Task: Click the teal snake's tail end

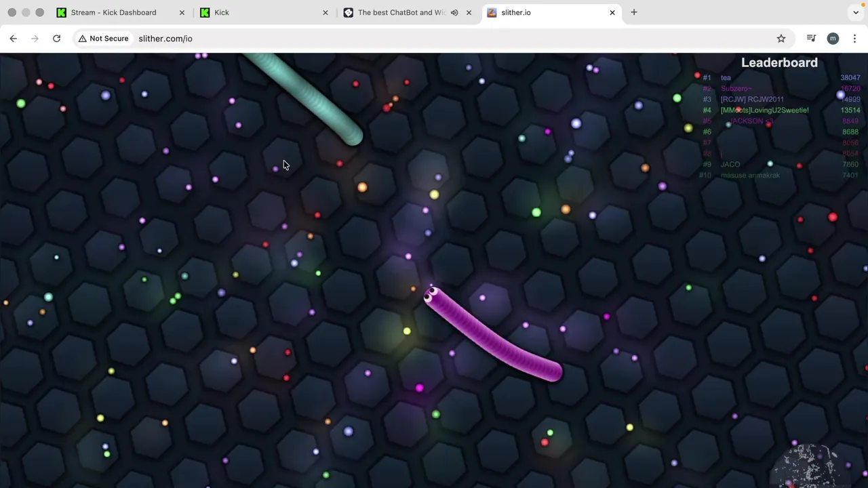Action: (353, 136)
